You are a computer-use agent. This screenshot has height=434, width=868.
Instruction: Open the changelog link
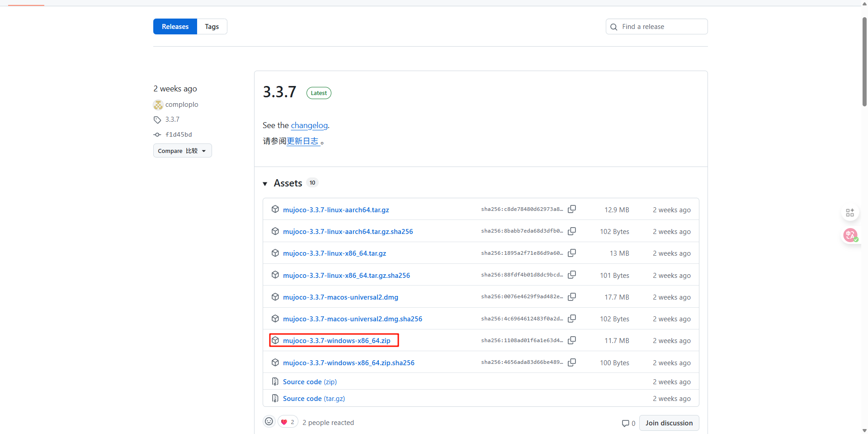[x=309, y=125]
